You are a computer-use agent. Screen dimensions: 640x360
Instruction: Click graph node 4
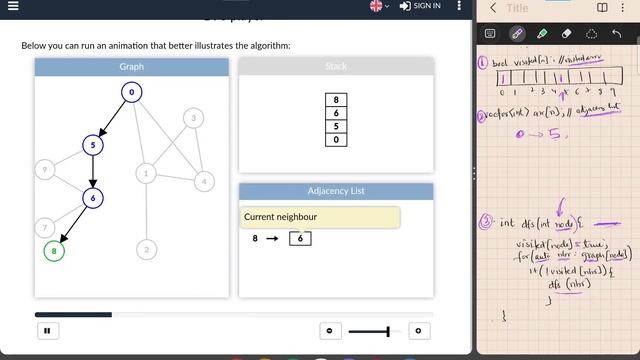204,181
